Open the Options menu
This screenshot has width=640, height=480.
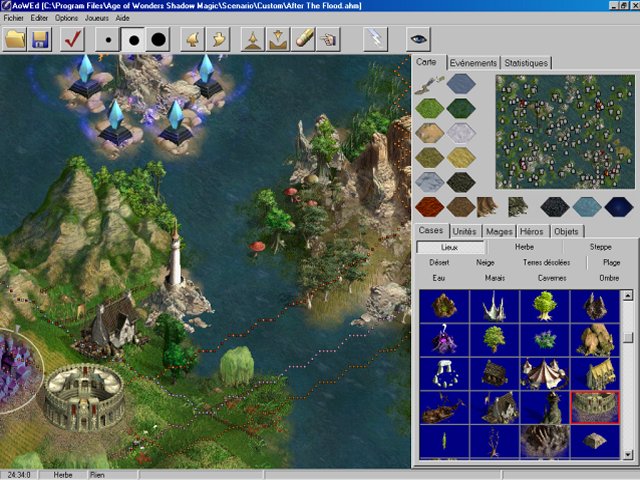[x=67, y=18]
